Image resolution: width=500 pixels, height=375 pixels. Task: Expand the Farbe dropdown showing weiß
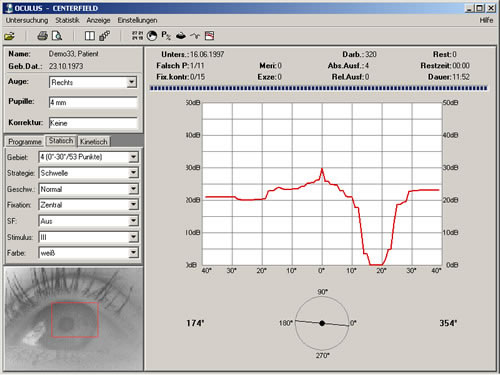[x=133, y=253]
